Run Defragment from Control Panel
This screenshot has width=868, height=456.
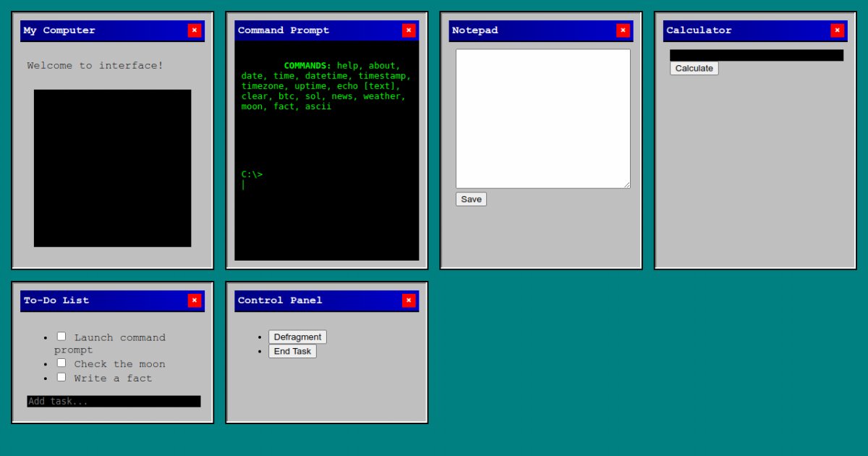[x=297, y=337]
